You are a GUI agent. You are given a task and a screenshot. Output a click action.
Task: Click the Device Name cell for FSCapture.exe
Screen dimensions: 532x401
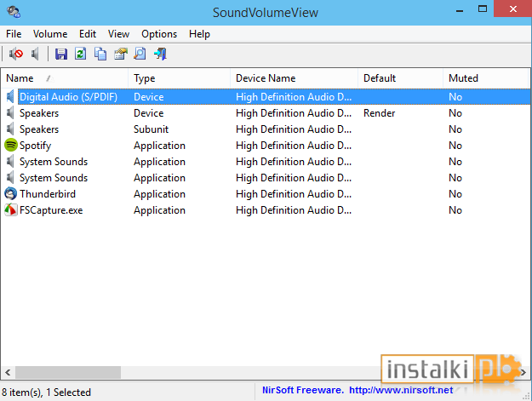(294, 210)
